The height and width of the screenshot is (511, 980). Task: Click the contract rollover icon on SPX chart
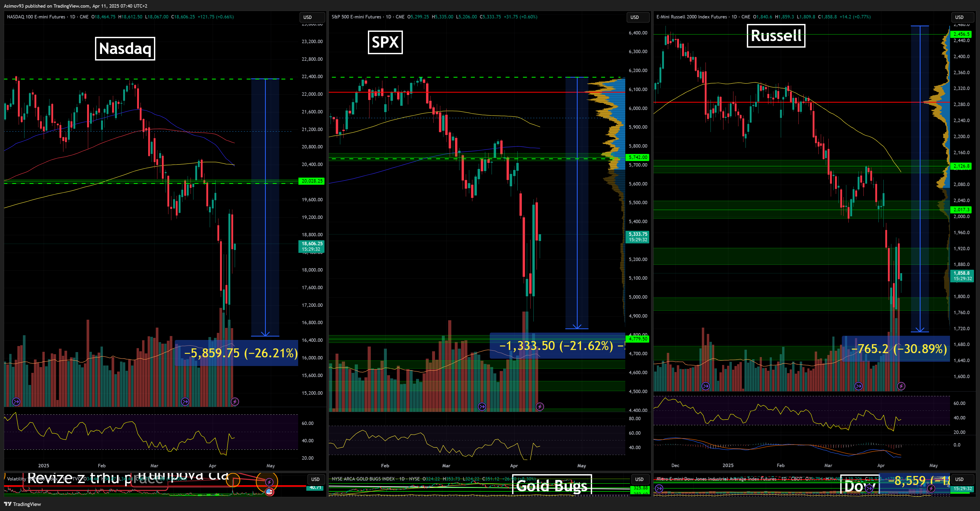pyautogui.click(x=482, y=407)
